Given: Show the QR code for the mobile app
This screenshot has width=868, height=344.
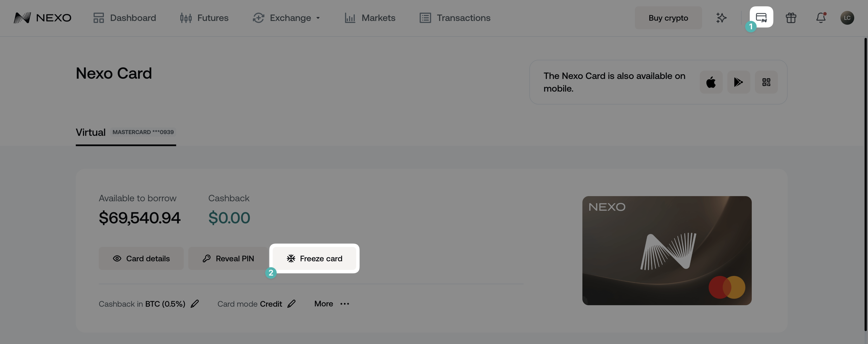Looking at the screenshot, I should click(x=766, y=82).
